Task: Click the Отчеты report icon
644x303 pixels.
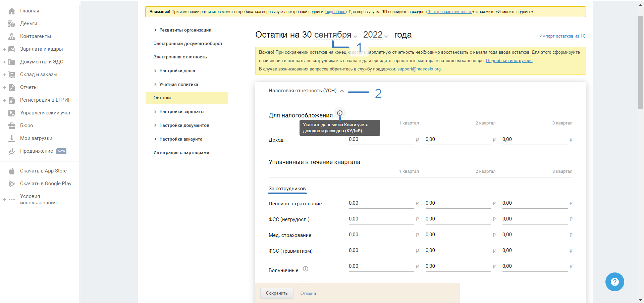Action: (12, 88)
